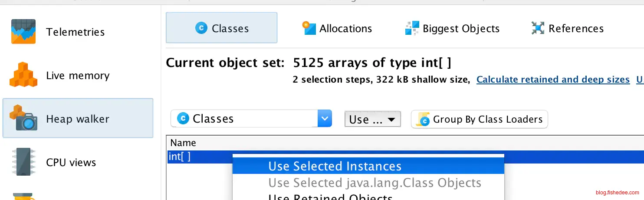Open the Telemetries sidebar section
The image size is (644, 200).
[x=75, y=32]
